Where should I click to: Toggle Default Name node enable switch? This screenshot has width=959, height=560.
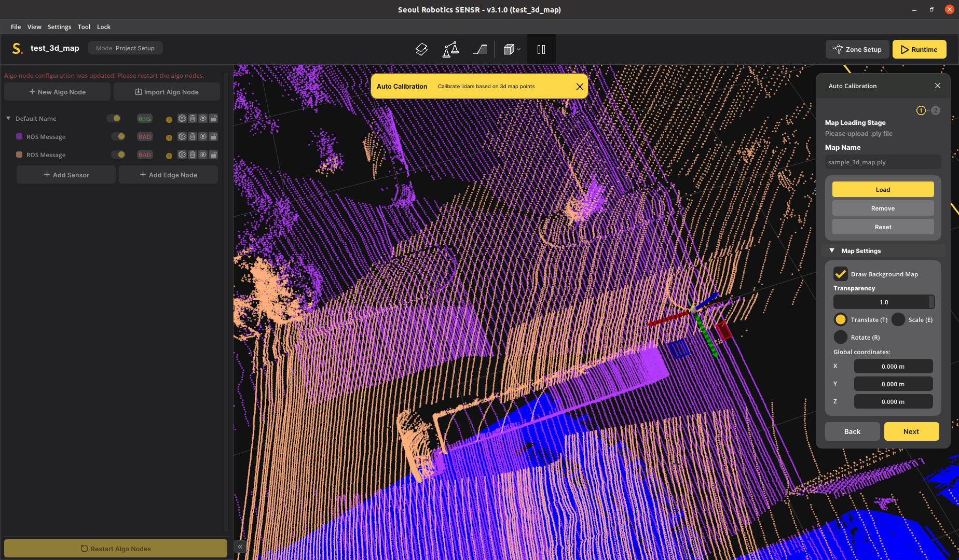(114, 118)
